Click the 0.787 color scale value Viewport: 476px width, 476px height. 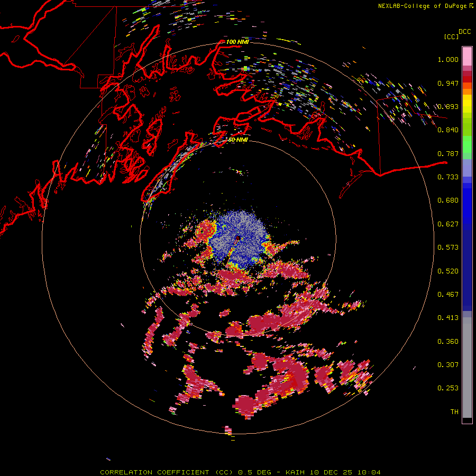pos(448,153)
